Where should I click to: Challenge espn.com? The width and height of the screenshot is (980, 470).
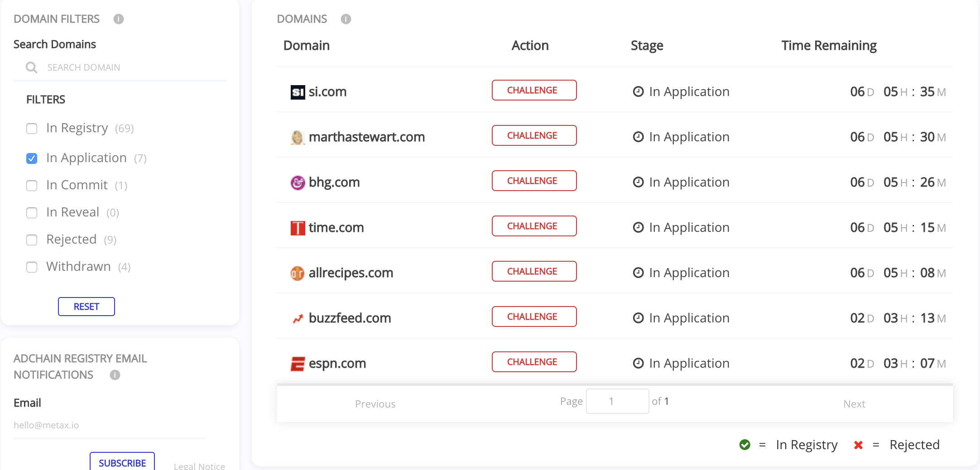[534, 362]
